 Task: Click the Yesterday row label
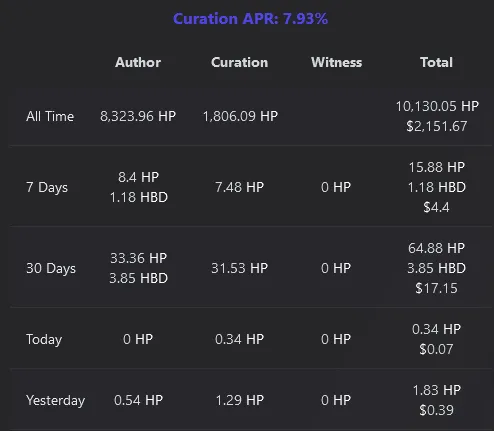[x=55, y=400]
